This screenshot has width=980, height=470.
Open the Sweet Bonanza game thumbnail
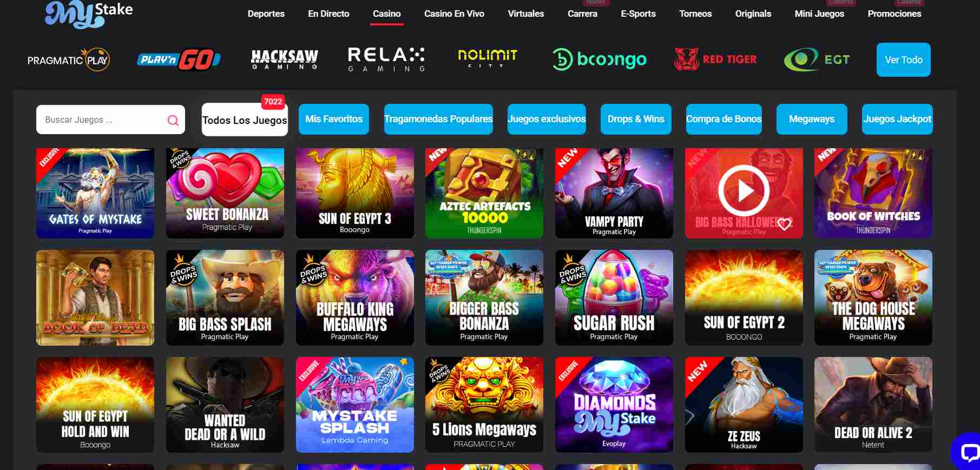(225, 193)
